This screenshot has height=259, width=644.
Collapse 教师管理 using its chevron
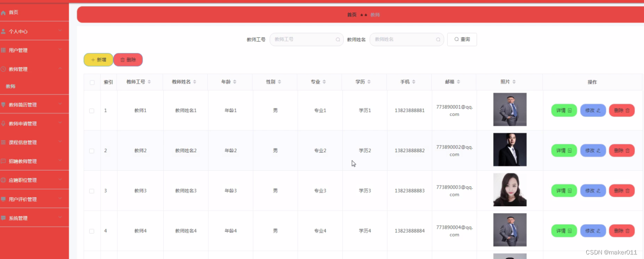point(60,69)
